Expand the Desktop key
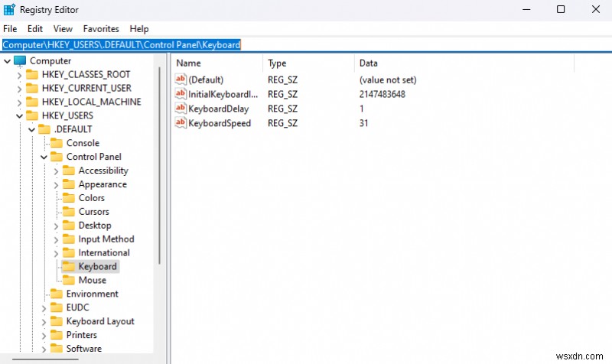The width and height of the screenshot is (612, 364). pos(56,226)
